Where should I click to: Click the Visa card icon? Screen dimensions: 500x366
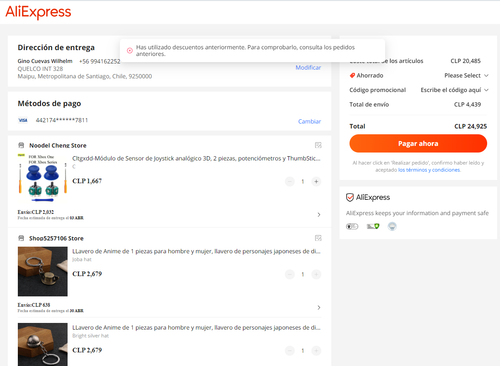tap(23, 120)
